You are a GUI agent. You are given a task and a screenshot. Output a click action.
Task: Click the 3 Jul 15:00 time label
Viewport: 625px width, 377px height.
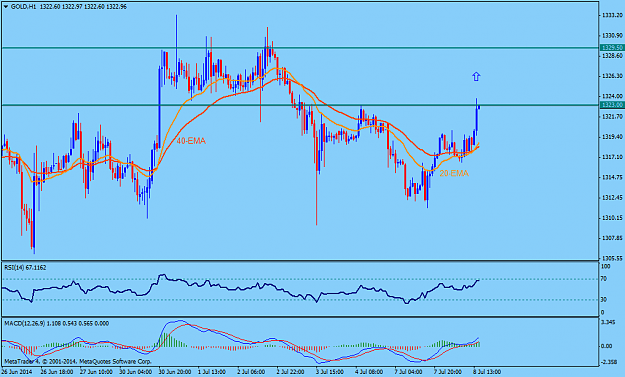(331, 372)
